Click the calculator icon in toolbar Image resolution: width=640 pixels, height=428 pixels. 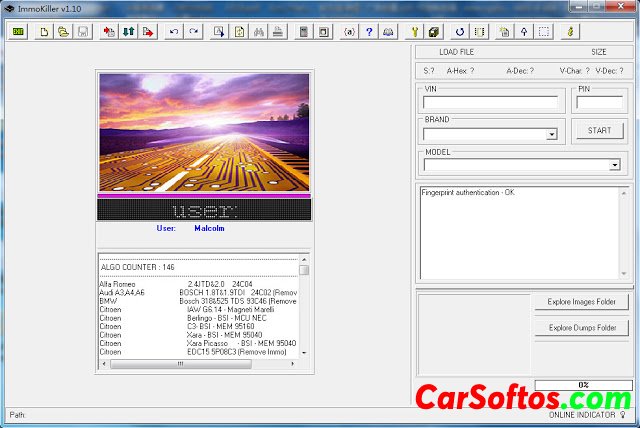[304, 32]
